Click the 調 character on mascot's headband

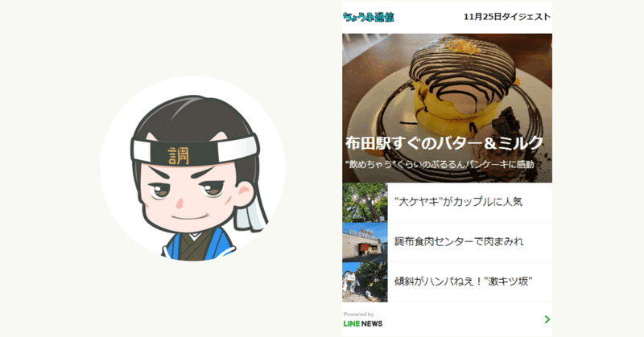[x=179, y=155]
